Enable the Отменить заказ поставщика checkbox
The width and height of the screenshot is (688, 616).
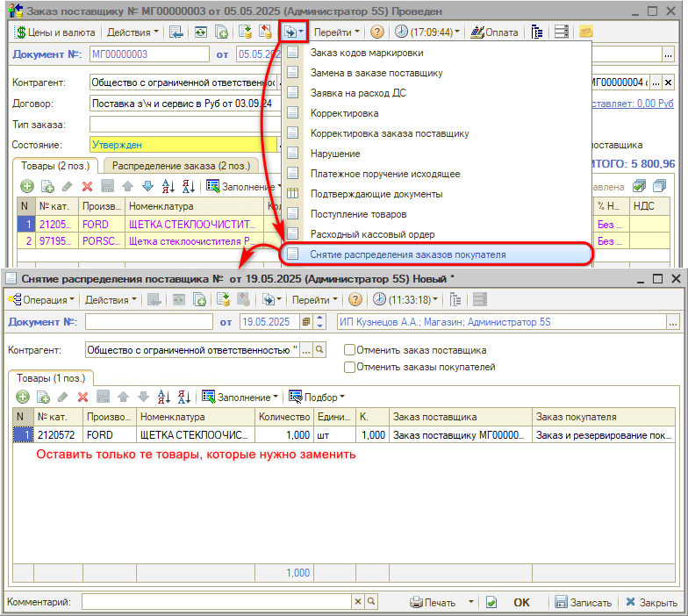(x=350, y=350)
